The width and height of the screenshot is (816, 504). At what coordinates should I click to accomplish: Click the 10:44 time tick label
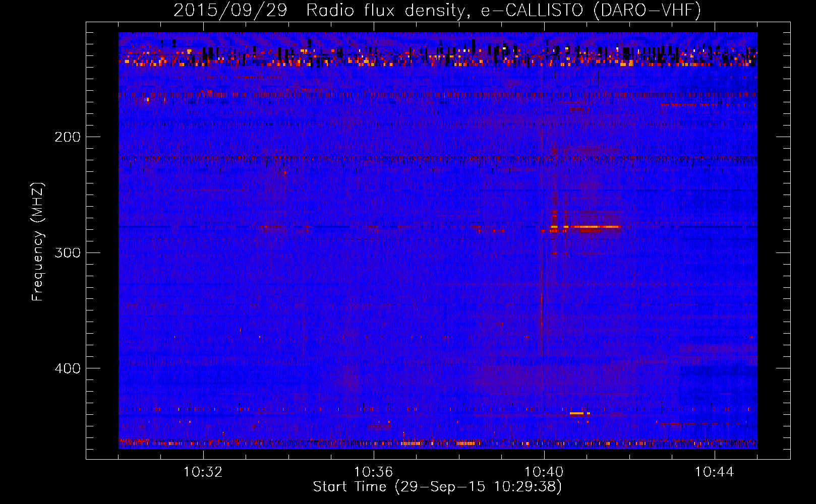(715, 472)
